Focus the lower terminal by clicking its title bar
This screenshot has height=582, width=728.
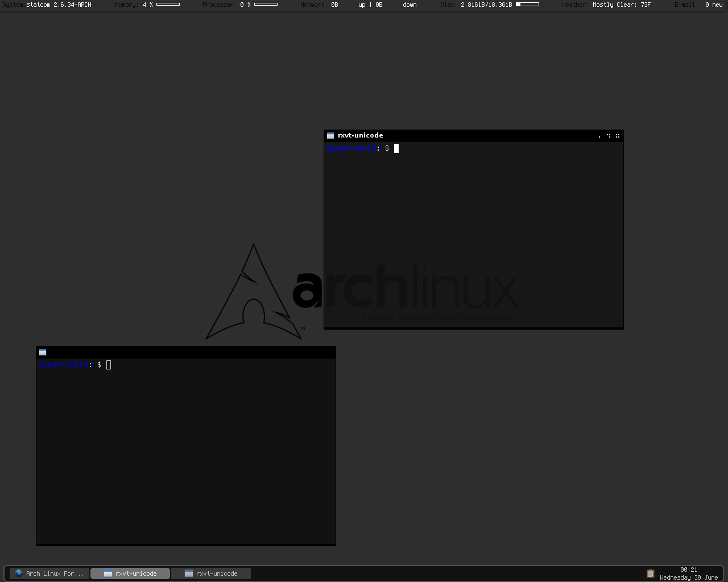click(186, 352)
